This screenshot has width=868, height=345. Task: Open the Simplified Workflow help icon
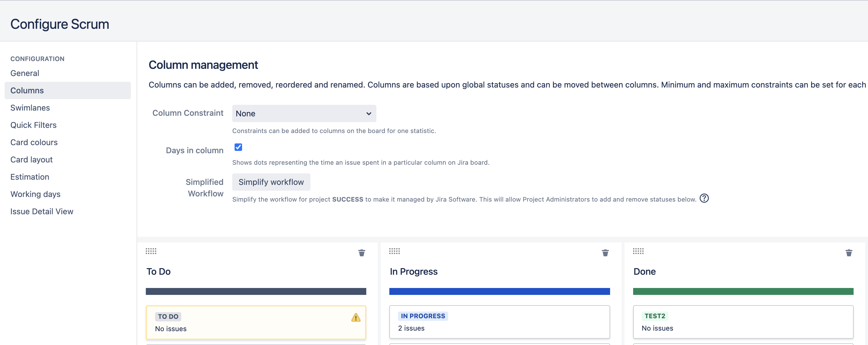[x=704, y=199]
